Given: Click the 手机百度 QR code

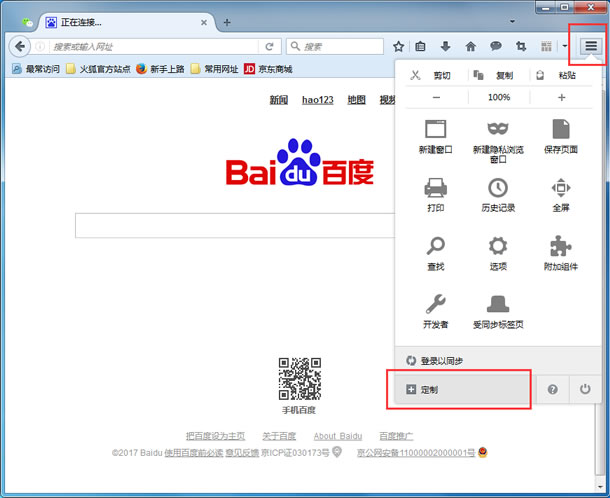Looking at the screenshot, I should pos(300,379).
